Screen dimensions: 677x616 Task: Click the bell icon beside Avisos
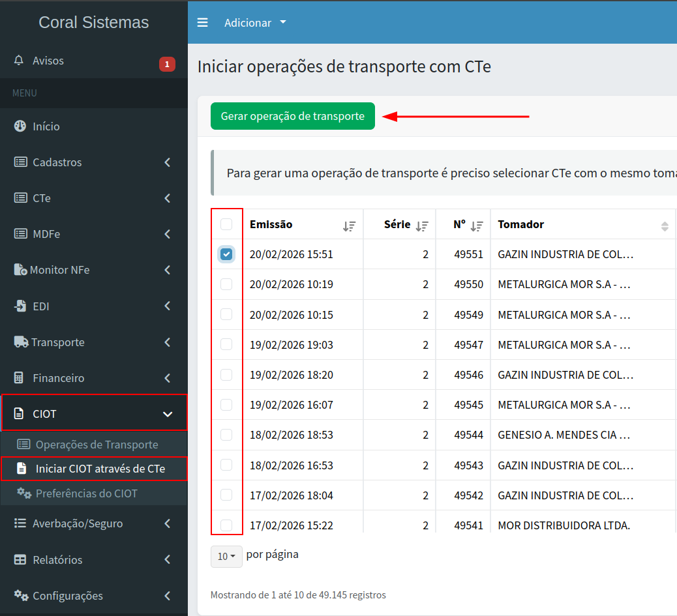[20, 61]
